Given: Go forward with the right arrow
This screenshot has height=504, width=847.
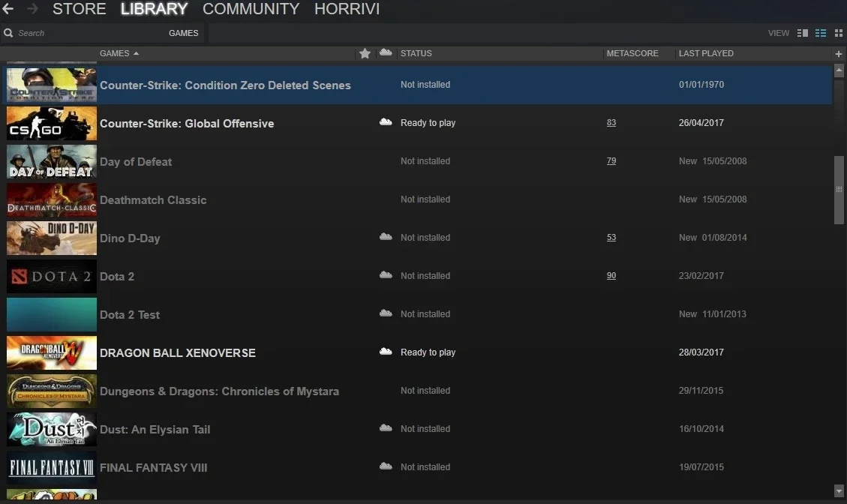Looking at the screenshot, I should [x=32, y=9].
